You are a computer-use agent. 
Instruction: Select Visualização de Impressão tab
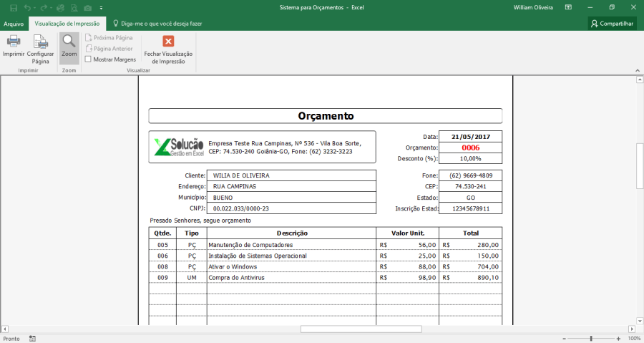coord(67,24)
